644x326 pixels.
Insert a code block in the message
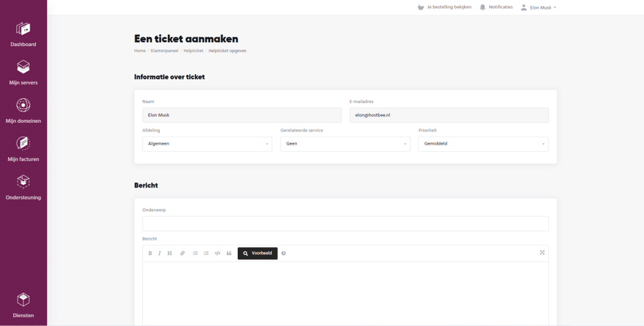[218, 253]
